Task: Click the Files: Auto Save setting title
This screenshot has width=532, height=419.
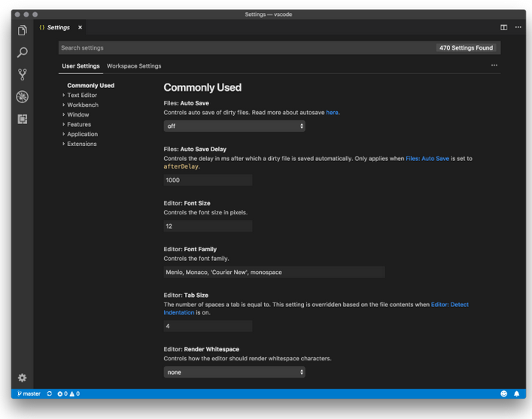Action: click(187, 103)
